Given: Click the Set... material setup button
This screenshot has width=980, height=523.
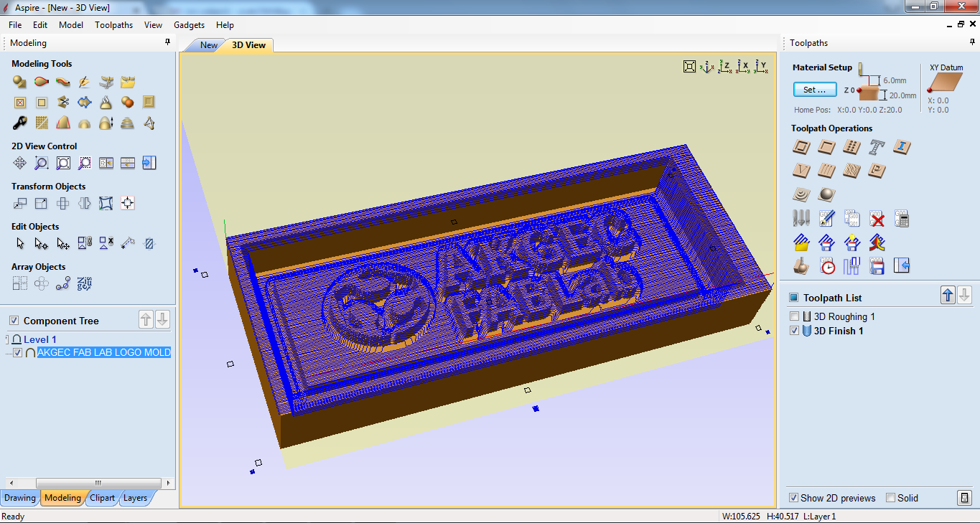Looking at the screenshot, I should pyautogui.click(x=815, y=90).
